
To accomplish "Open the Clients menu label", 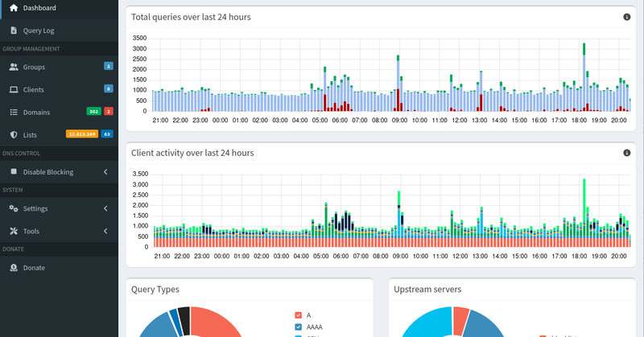I will tap(33, 89).
